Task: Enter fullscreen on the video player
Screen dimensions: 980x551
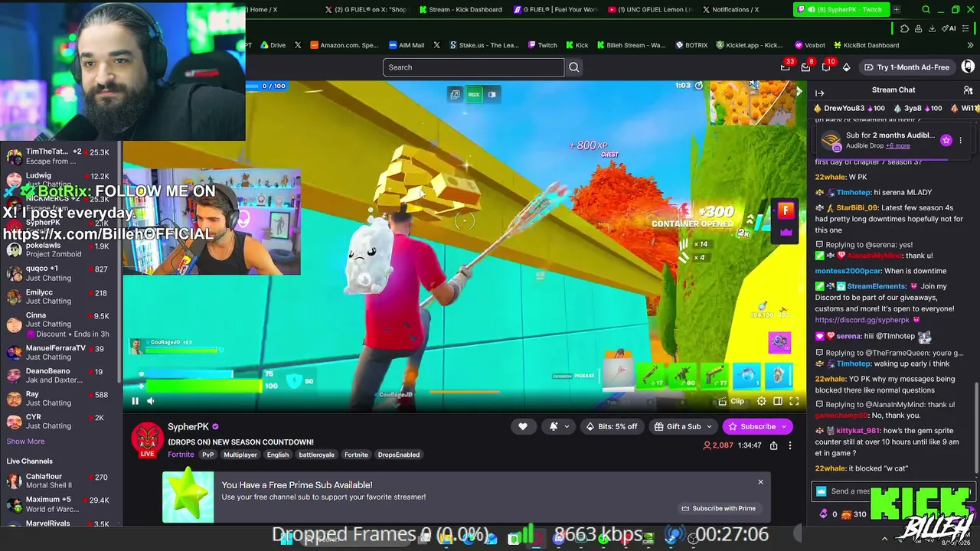Action: pyautogui.click(x=794, y=401)
